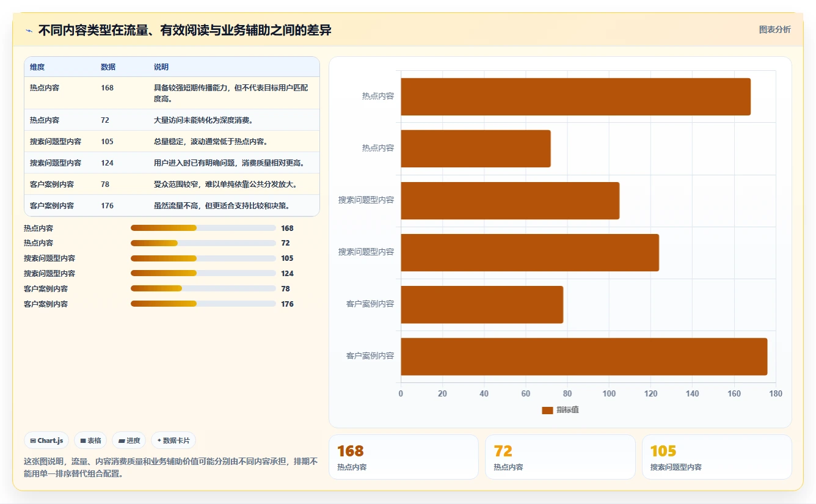Click description 总量稳定，波动通常低于热点内容。
816x504 pixels.
pyautogui.click(x=211, y=142)
